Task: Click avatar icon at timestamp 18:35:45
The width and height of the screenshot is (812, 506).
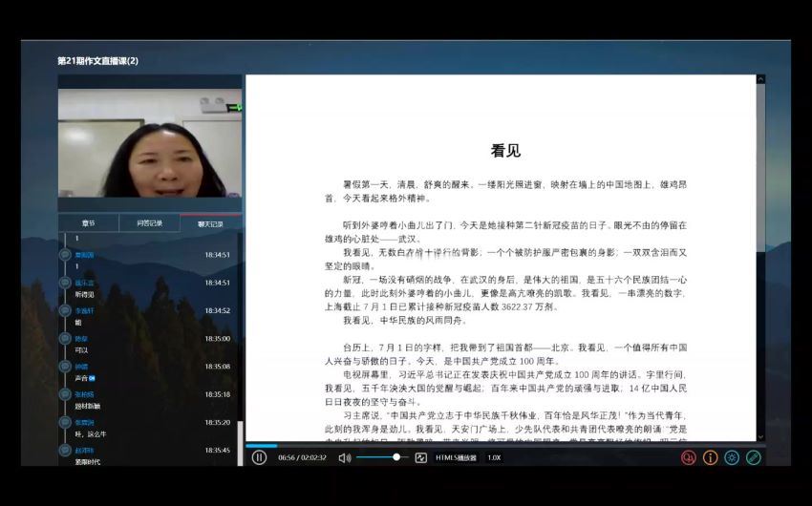Action: pyautogui.click(x=65, y=451)
